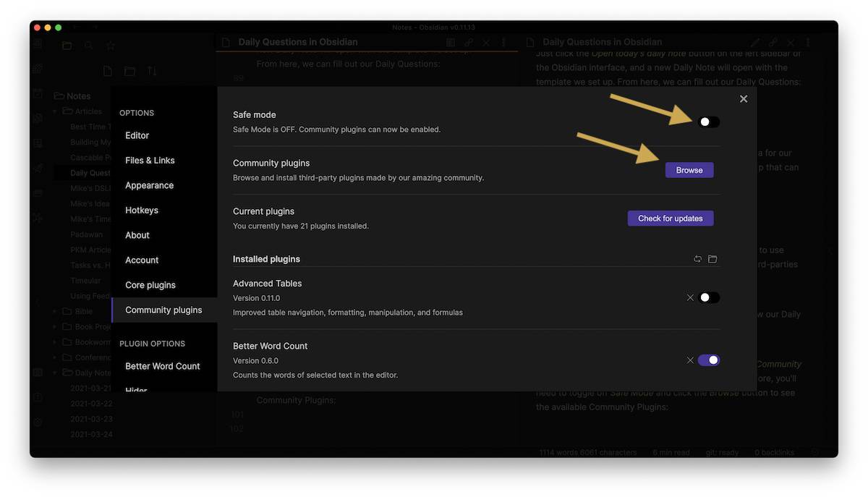This screenshot has width=868, height=497.
Task: Browse community plugins
Action: [x=689, y=170]
